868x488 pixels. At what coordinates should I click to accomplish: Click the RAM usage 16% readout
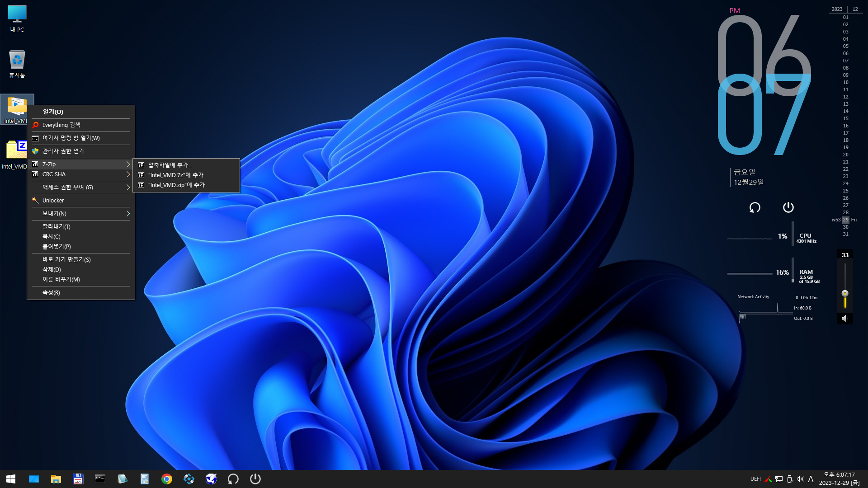pos(782,272)
